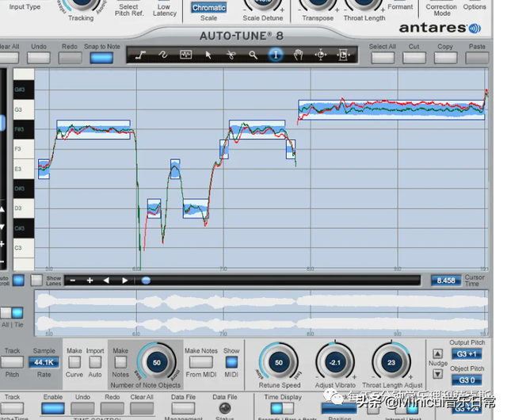Toggle the Snap to Note button

point(101,58)
